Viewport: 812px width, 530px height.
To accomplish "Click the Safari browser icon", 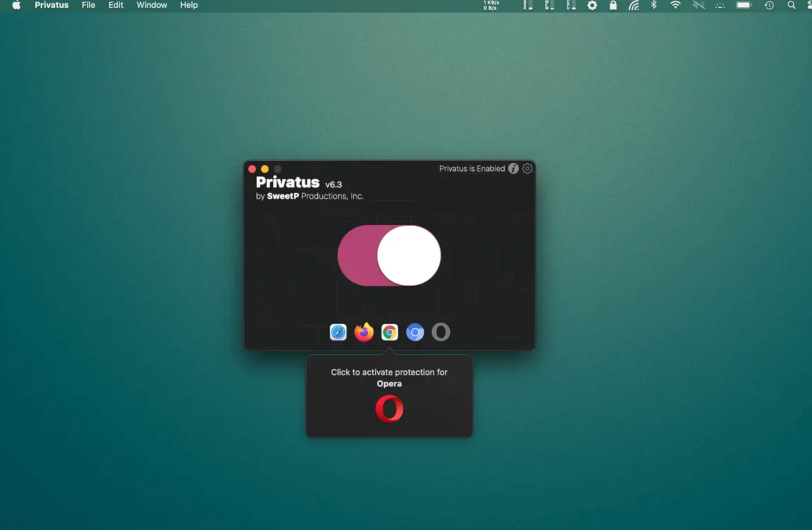I will (x=338, y=332).
